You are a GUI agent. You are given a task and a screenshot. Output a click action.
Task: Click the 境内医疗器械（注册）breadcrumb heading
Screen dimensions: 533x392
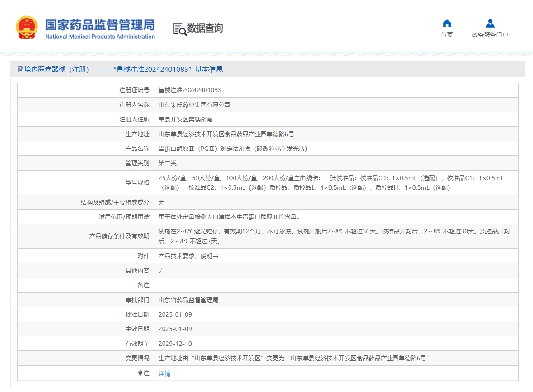tap(54, 69)
